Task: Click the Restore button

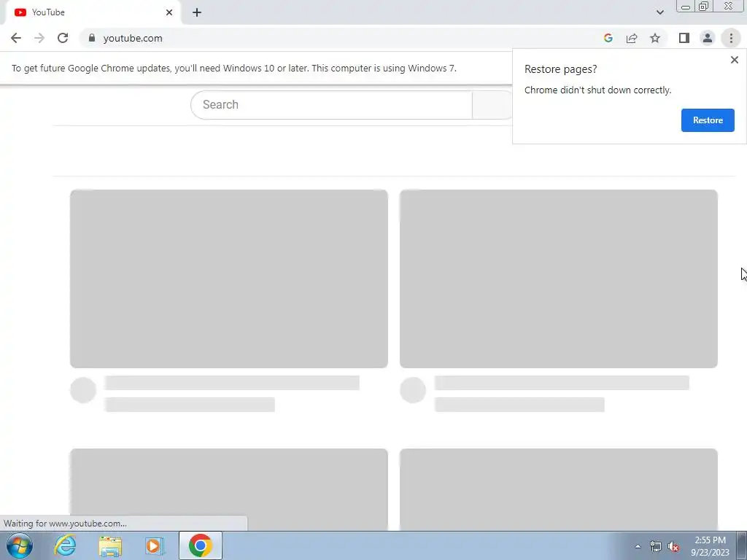Action: 708,120
